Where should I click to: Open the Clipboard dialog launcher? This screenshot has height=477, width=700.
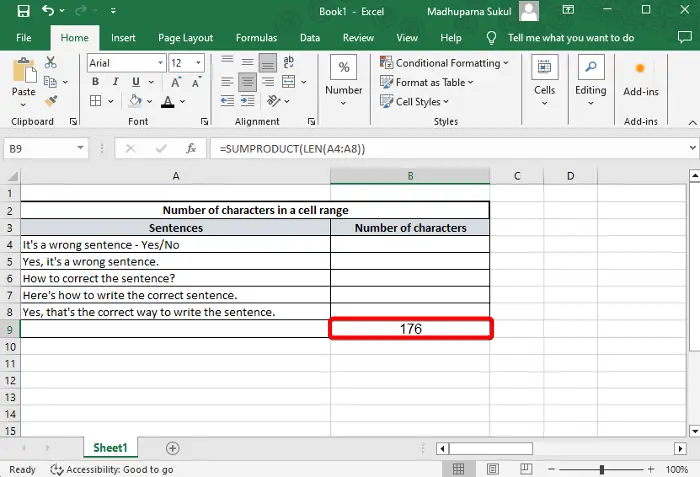(73, 121)
